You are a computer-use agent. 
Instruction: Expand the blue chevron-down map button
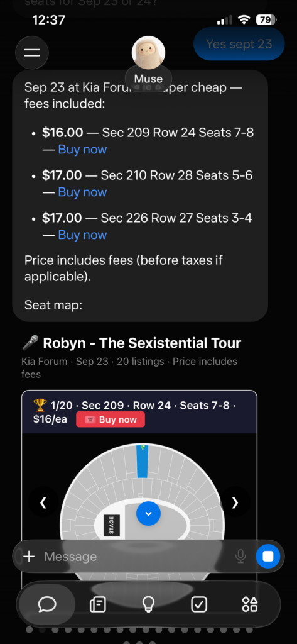[148, 513]
